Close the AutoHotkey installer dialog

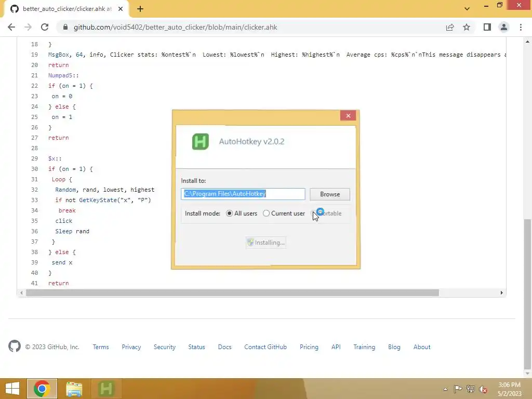(x=348, y=116)
